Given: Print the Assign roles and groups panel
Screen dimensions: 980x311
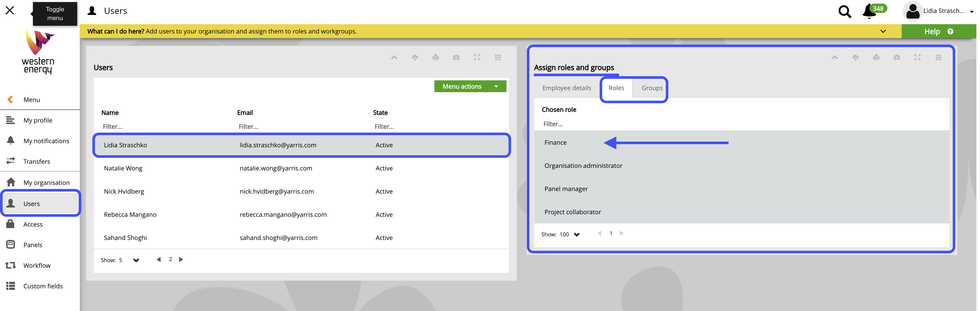Looking at the screenshot, I should (x=876, y=57).
